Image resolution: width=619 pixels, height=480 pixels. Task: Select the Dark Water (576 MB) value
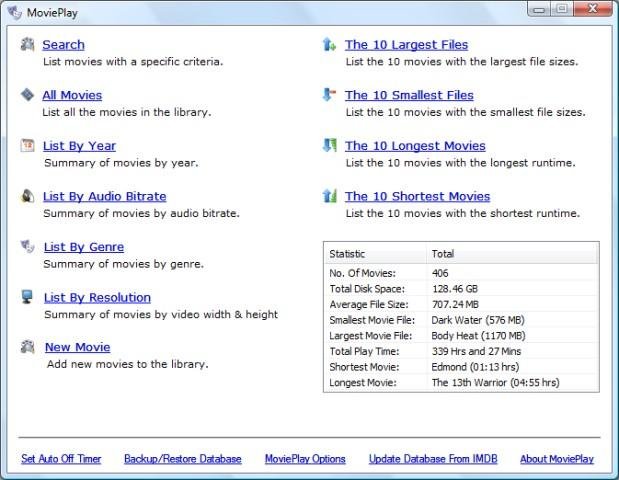[478, 320]
